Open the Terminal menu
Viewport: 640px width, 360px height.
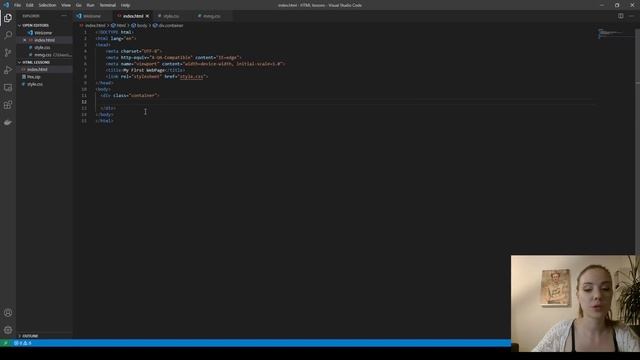click(x=108, y=5)
